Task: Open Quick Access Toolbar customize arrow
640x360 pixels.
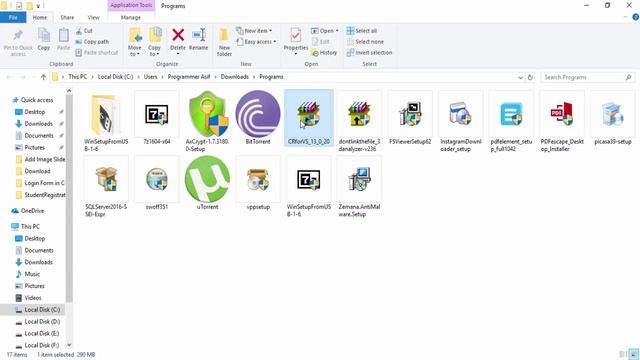Action: pos(38,6)
